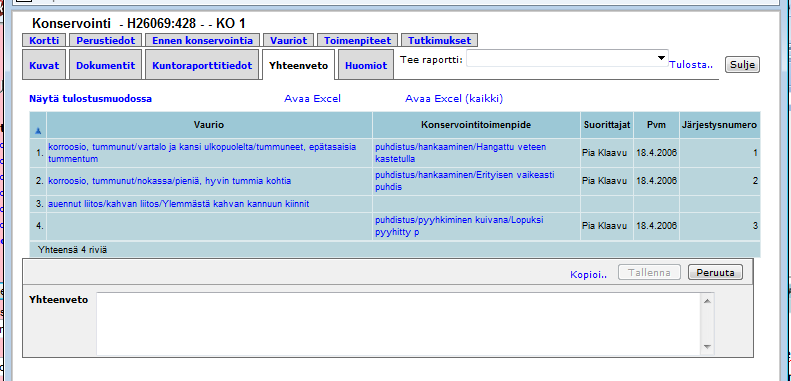Open action 'puhdistus/pyyhkiminen kuivana/Lopuksi pyyhitty p'

(459, 226)
